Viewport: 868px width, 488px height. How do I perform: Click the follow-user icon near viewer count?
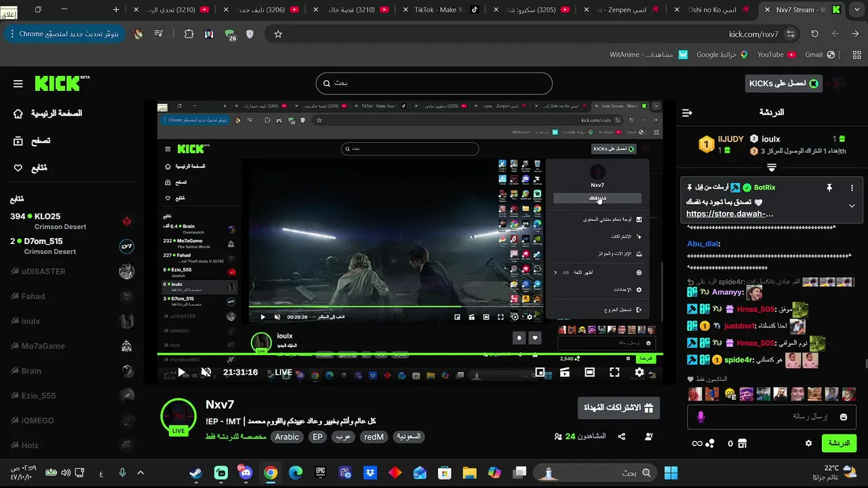649,436
